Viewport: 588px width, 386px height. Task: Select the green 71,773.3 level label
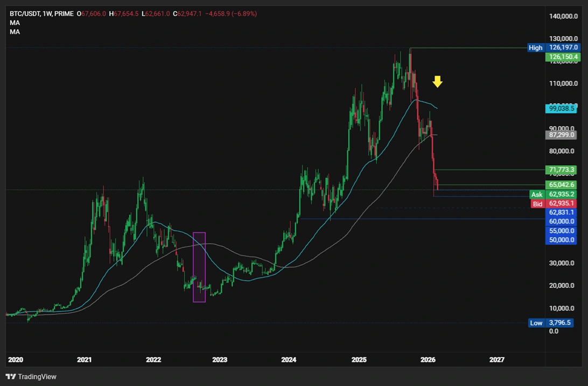[x=562, y=170]
